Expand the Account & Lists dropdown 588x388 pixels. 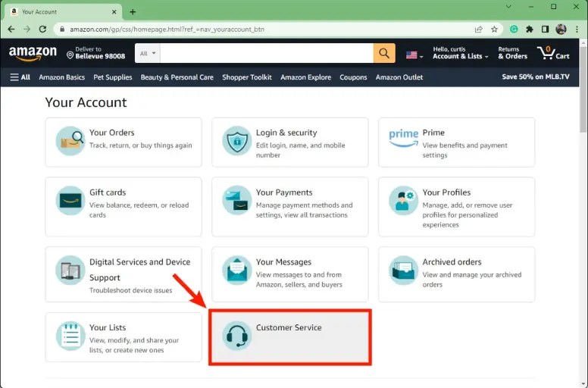click(x=461, y=53)
